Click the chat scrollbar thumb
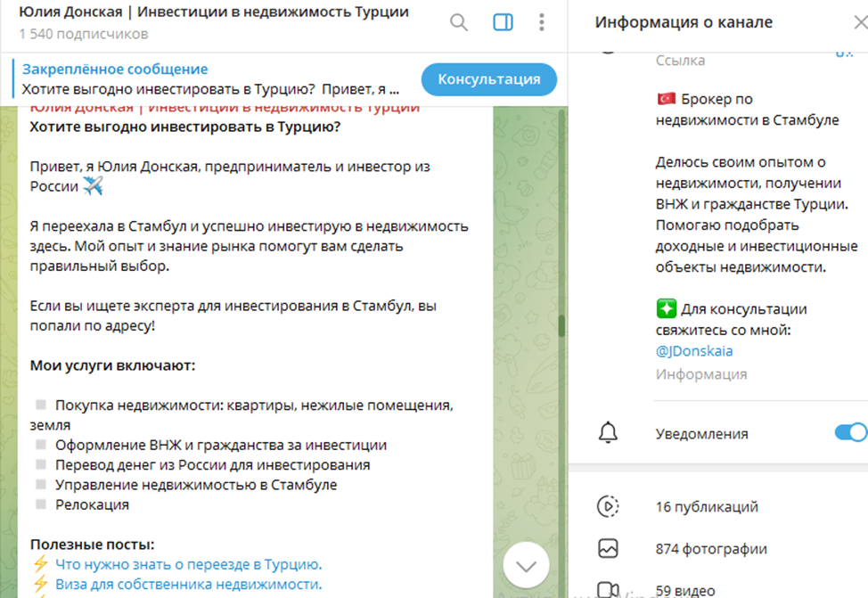Image resolution: width=868 pixels, height=598 pixels. click(x=561, y=326)
